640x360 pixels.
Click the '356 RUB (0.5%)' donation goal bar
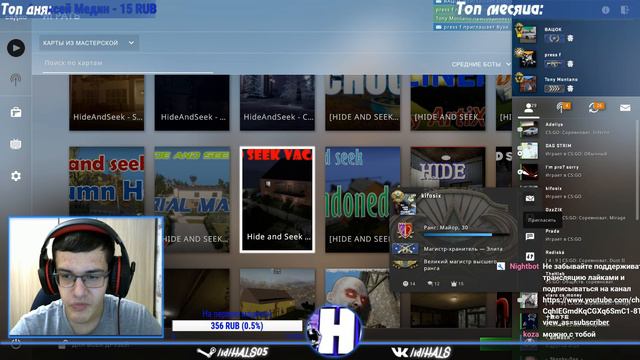(237, 326)
